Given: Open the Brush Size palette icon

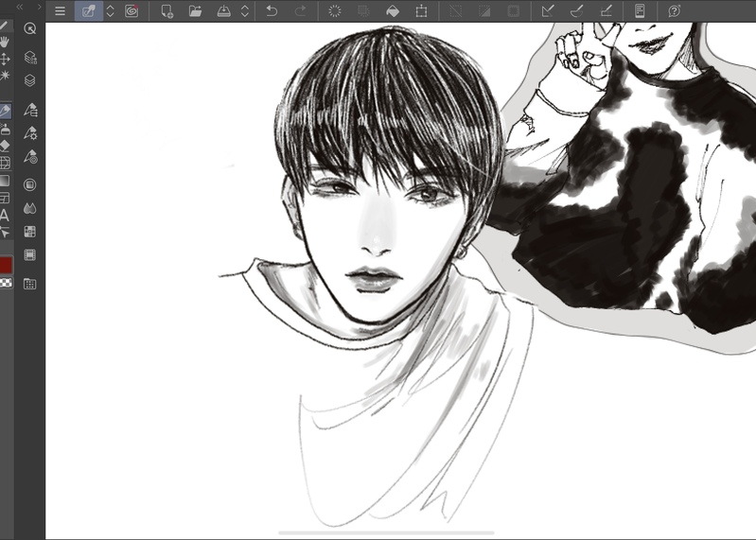Looking at the screenshot, I should (30, 157).
